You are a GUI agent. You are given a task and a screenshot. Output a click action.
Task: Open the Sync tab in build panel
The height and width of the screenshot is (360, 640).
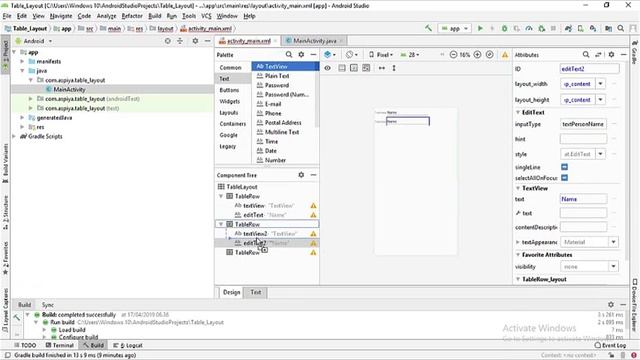click(x=48, y=305)
